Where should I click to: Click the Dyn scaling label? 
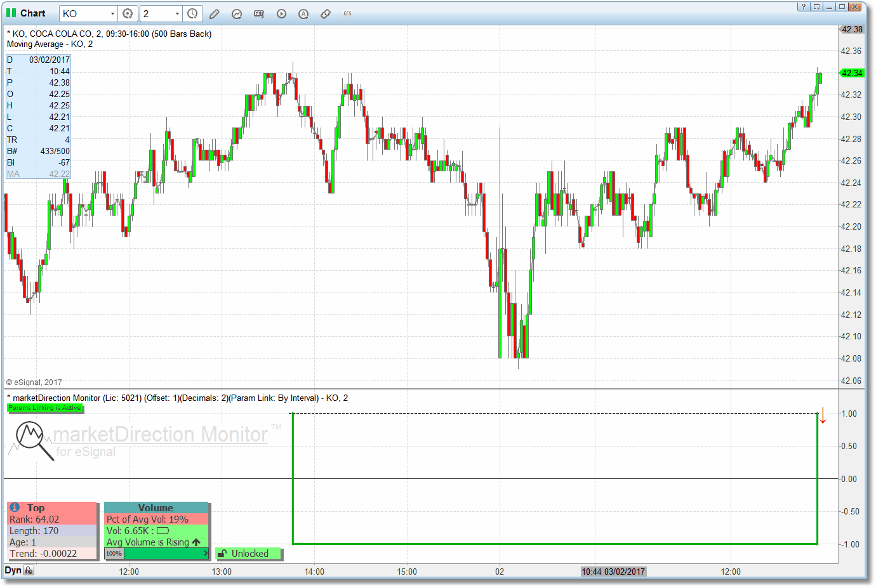pyautogui.click(x=13, y=570)
